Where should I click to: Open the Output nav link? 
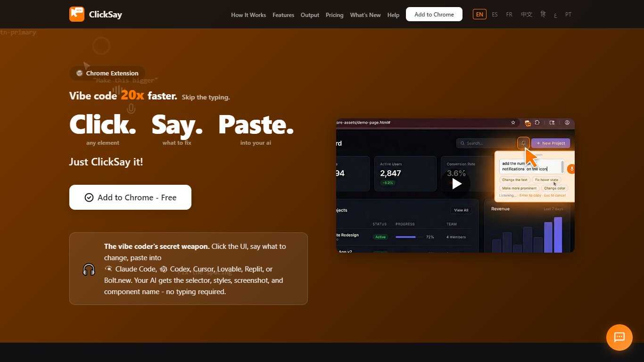[x=310, y=15]
